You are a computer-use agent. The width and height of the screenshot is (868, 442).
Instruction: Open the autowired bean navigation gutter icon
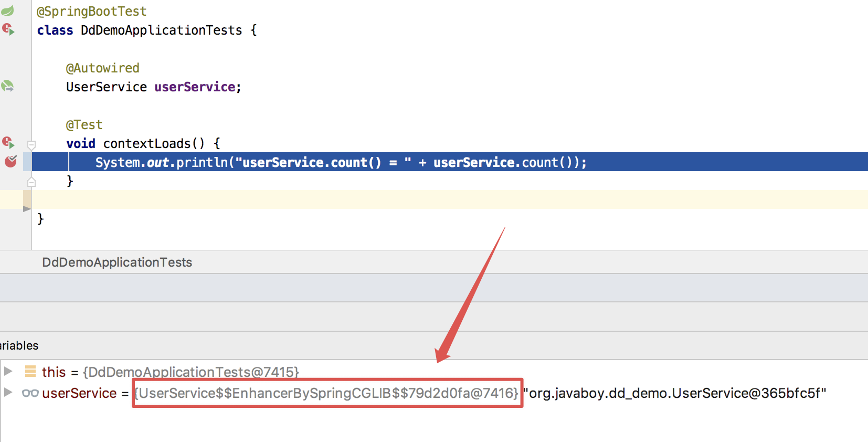(7, 86)
